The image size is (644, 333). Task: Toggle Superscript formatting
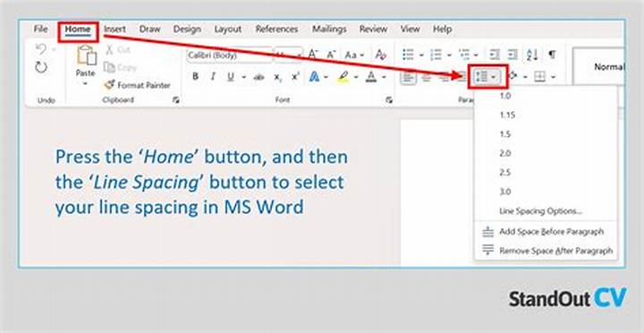pos(295,76)
